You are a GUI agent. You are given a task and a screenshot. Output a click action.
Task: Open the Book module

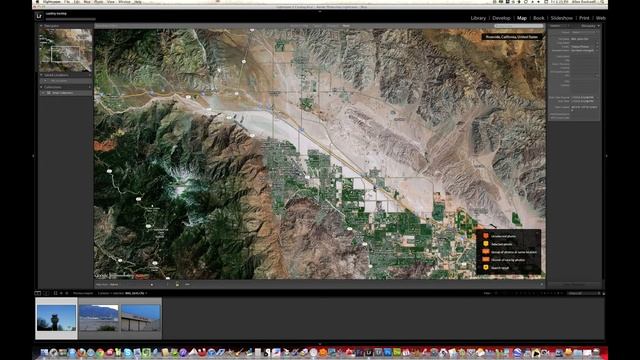[538, 18]
